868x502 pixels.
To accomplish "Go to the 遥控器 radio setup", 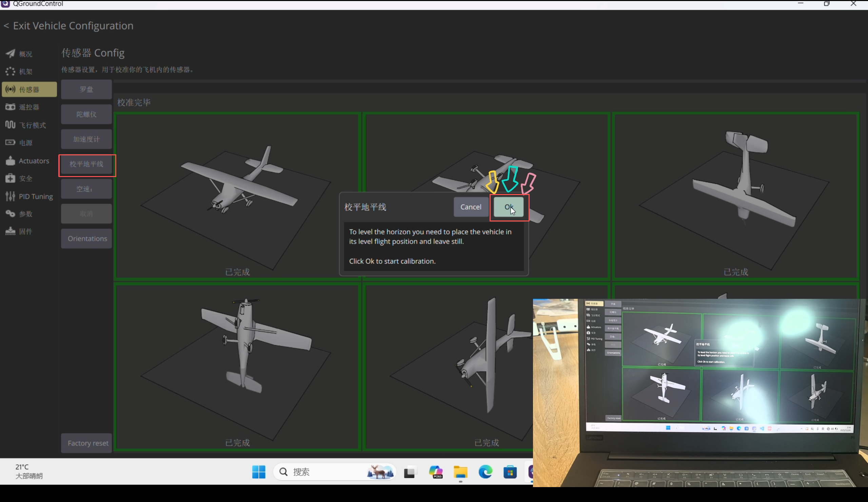I will 29,107.
